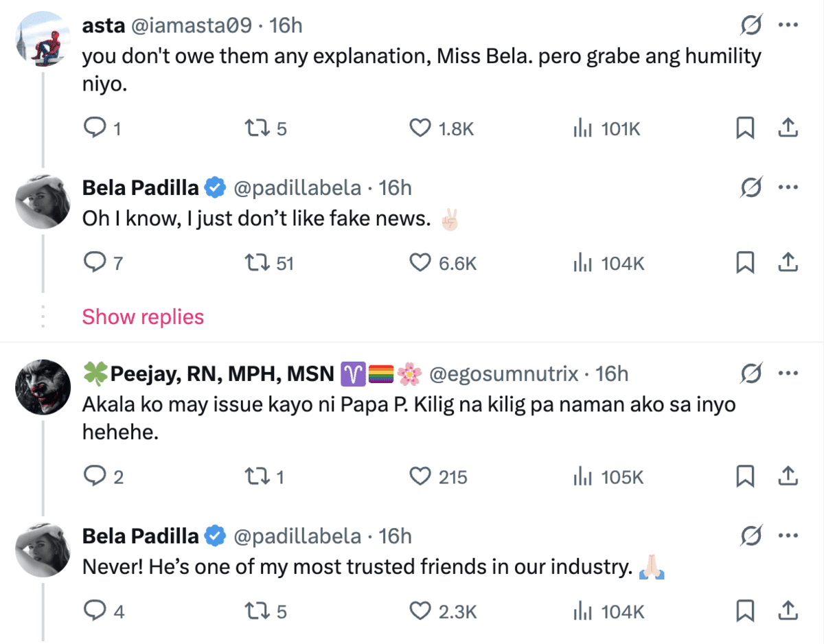The width and height of the screenshot is (824, 644).
Task: Click Grok icon on Bela's trusted friends reply
Action: [x=752, y=536]
